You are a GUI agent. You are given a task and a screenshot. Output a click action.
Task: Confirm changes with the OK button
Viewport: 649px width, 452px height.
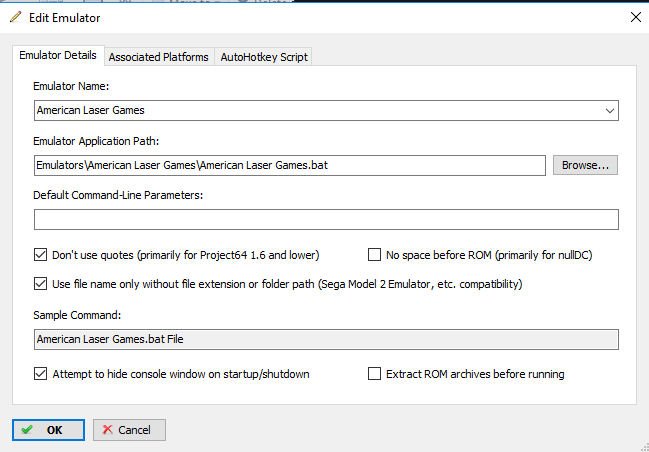[x=48, y=430]
